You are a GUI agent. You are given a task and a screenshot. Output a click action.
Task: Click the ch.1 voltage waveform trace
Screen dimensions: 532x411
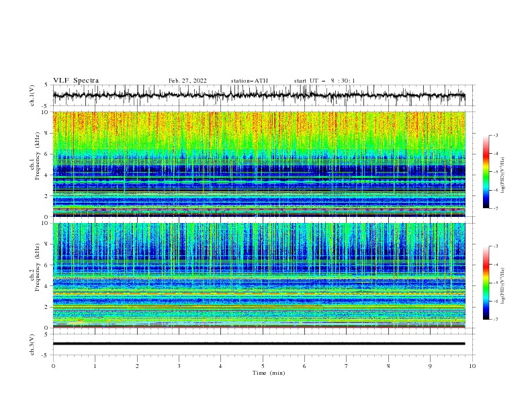[259, 95]
